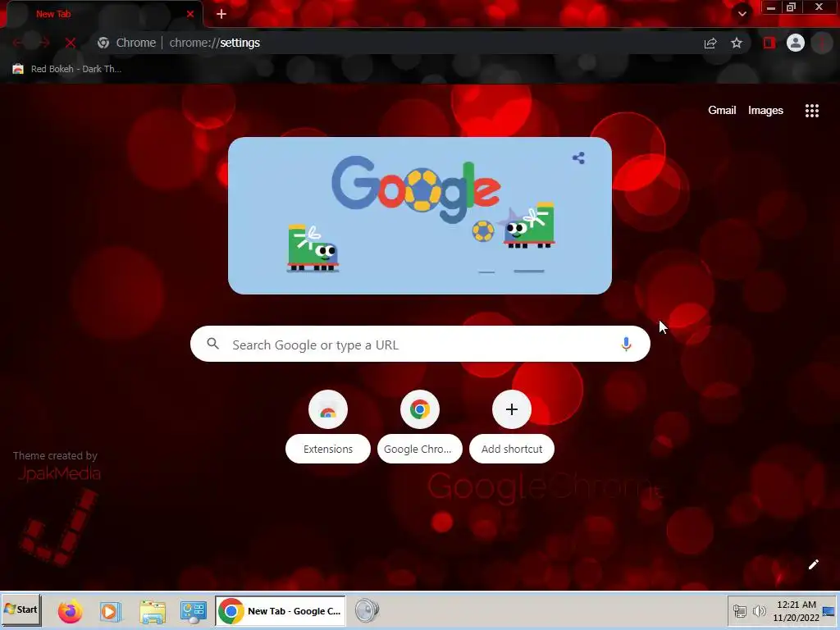Open Red Bokeh - Dark Theme bookmark
840x630 pixels.
tap(67, 69)
